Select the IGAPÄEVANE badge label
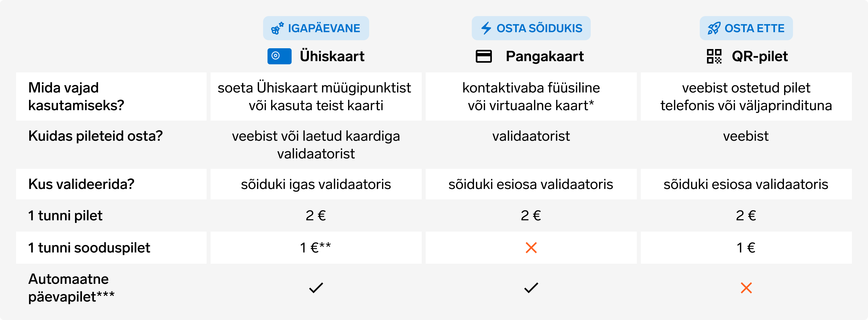This screenshot has width=868, height=320. tap(324, 28)
